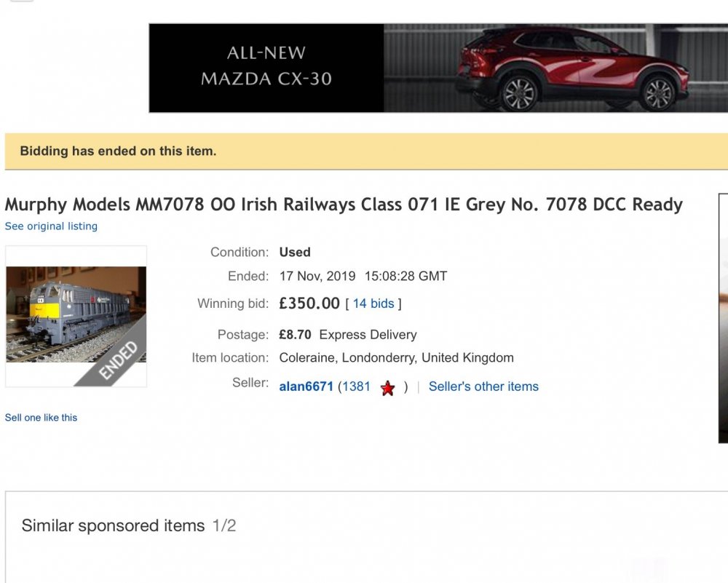Click the £8.70 Express Delivery postage text
This screenshot has height=583, width=728.
(x=347, y=335)
